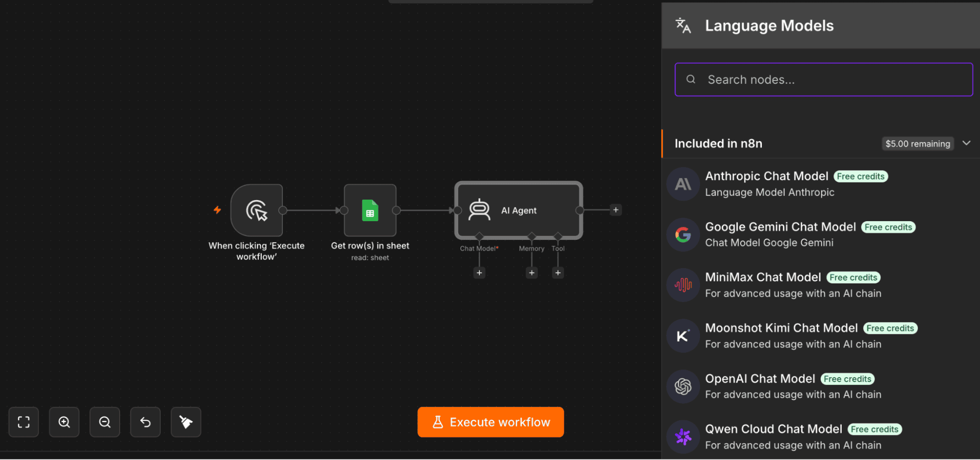This screenshot has height=460, width=980.
Task: Click the Language Model Anthropic description
Action: click(x=770, y=192)
